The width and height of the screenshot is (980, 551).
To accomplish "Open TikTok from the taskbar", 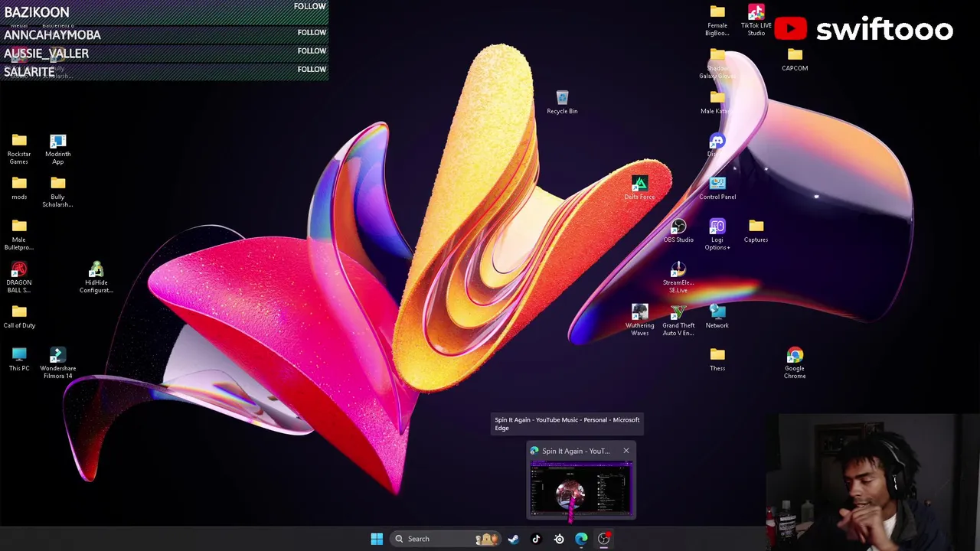I will point(536,539).
